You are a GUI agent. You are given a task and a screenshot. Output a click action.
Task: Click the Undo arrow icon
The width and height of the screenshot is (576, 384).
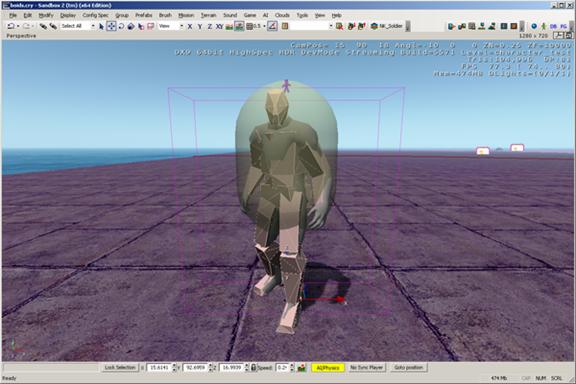11,26
